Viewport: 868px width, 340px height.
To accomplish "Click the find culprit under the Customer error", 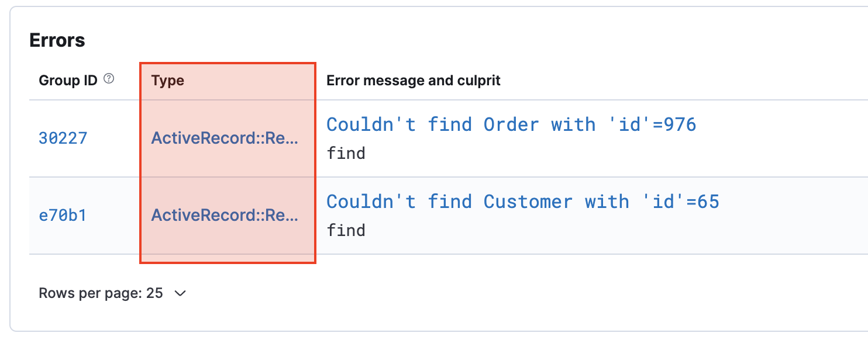I will tap(346, 230).
